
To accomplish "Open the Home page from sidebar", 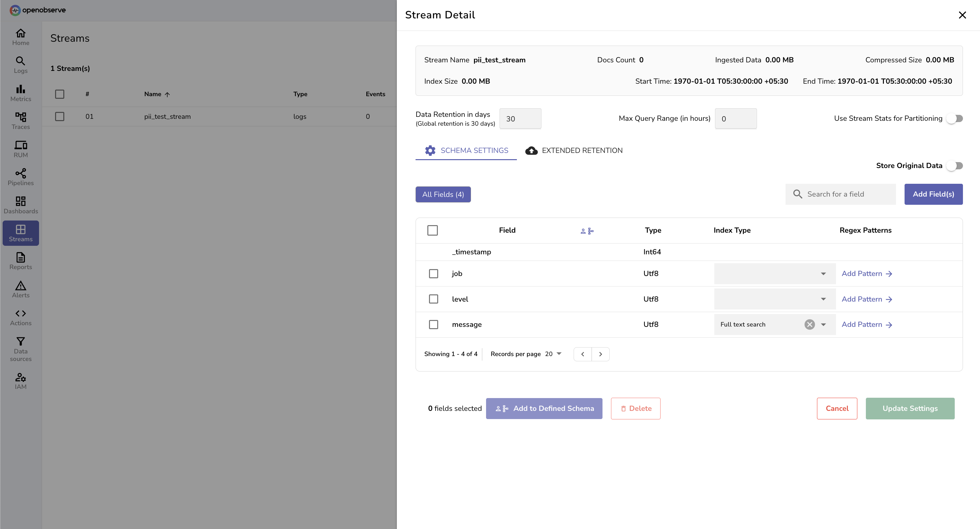I will coord(21,37).
